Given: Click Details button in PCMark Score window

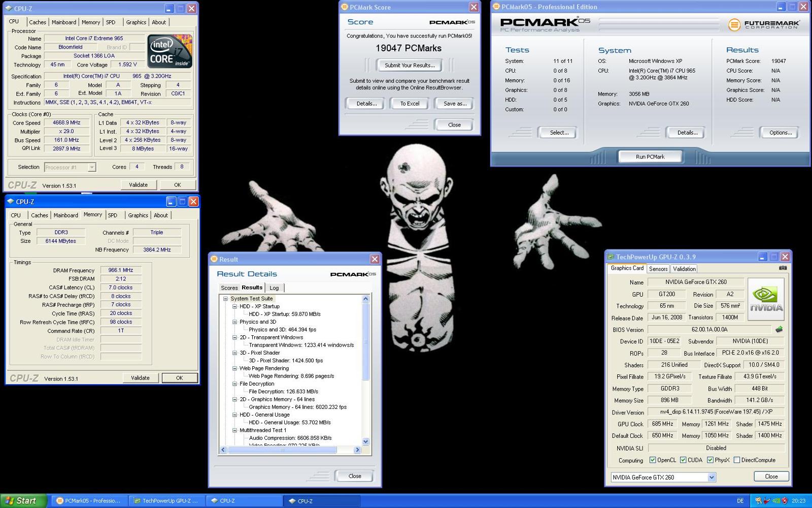Looking at the screenshot, I should [x=366, y=104].
